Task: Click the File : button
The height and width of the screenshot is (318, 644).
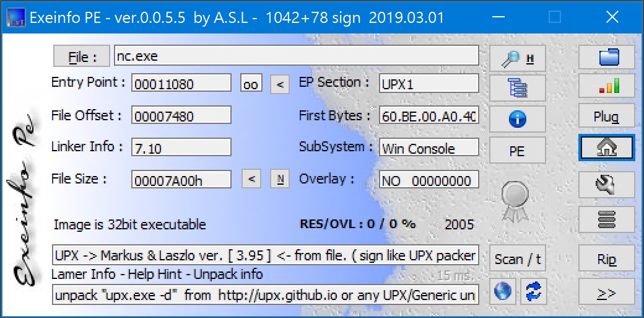Action: 82,56
